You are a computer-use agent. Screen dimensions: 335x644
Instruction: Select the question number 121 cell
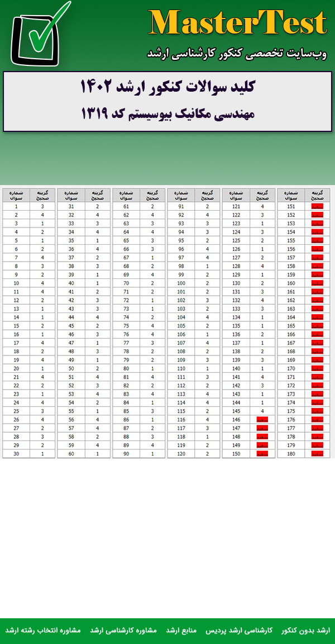click(x=236, y=206)
